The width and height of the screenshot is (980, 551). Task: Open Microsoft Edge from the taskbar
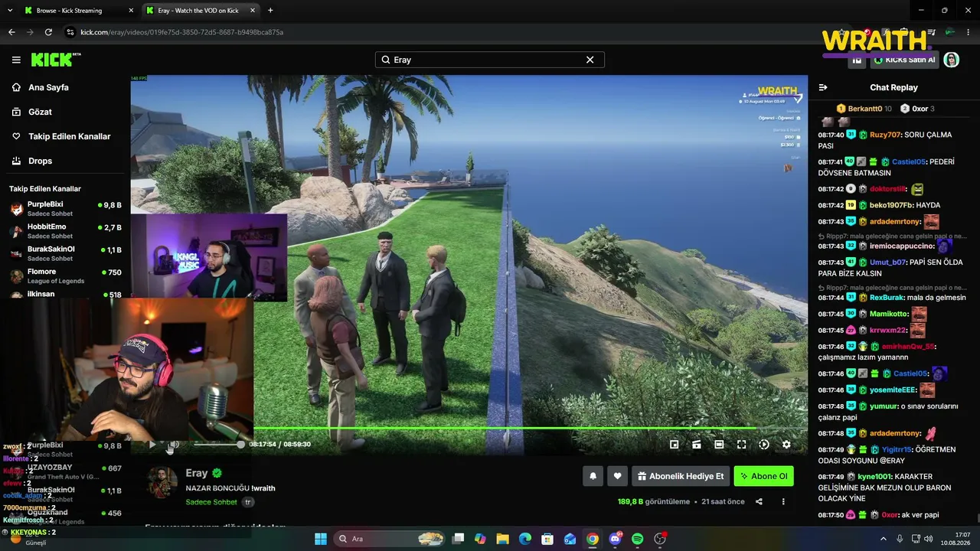point(525,539)
